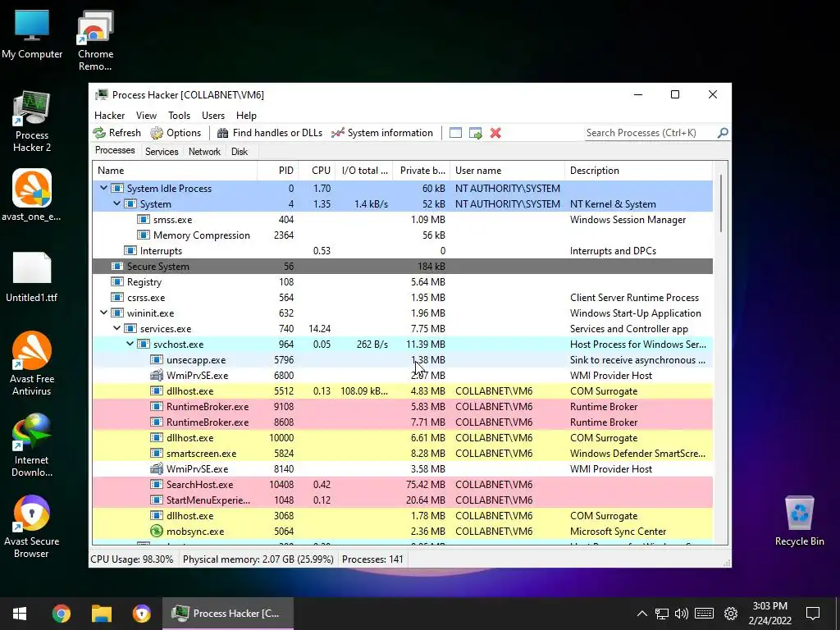Select the smss.exe process row
The image size is (840, 630).
click(x=403, y=220)
